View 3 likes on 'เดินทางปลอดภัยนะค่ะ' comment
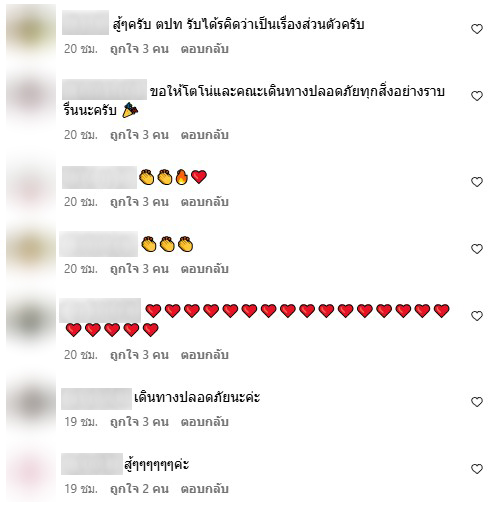Image resolution: width=495 pixels, height=508 pixels. pyautogui.click(x=139, y=422)
